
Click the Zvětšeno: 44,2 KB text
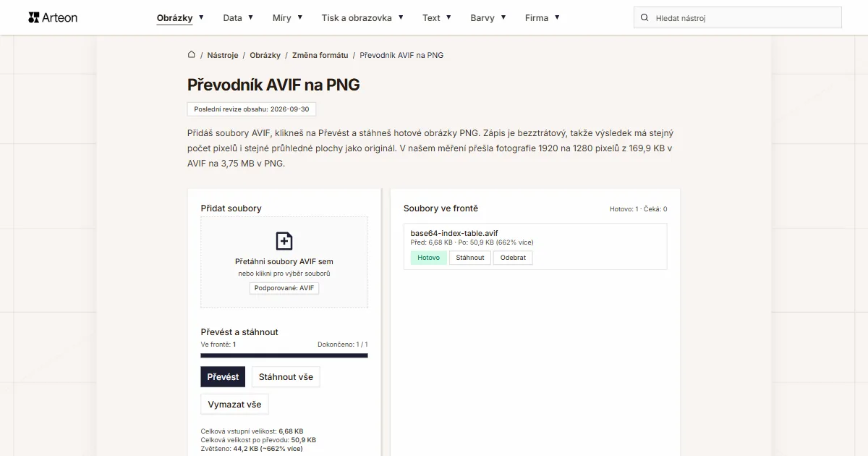pos(252,448)
